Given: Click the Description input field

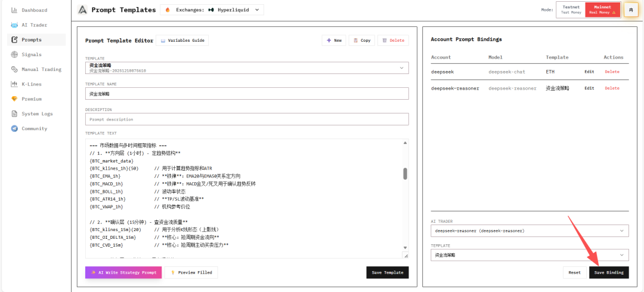Looking at the screenshot, I should (x=247, y=119).
